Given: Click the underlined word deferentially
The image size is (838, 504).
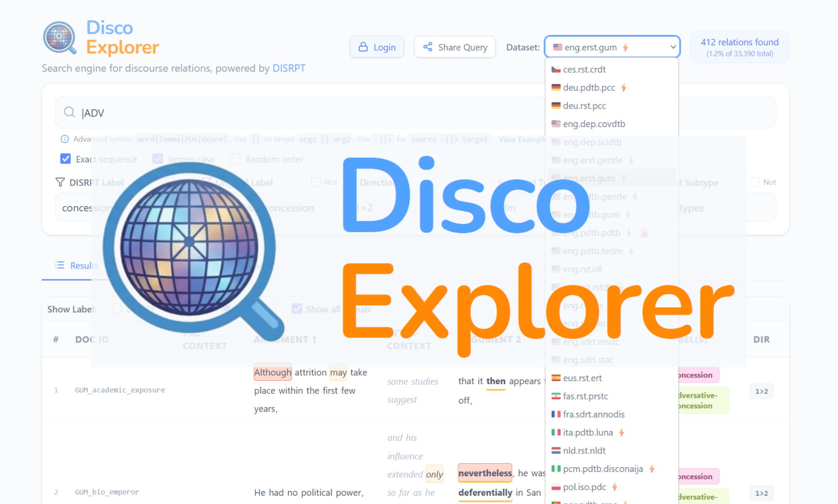Looking at the screenshot, I should (x=486, y=493).
